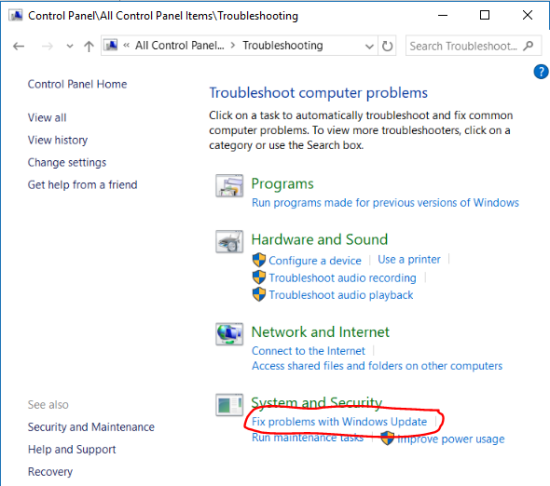The height and width of the screenshot is (486, 550).
Task: Click the Troubleshooting breadcrumb segment
Action: tap(283, 45)
